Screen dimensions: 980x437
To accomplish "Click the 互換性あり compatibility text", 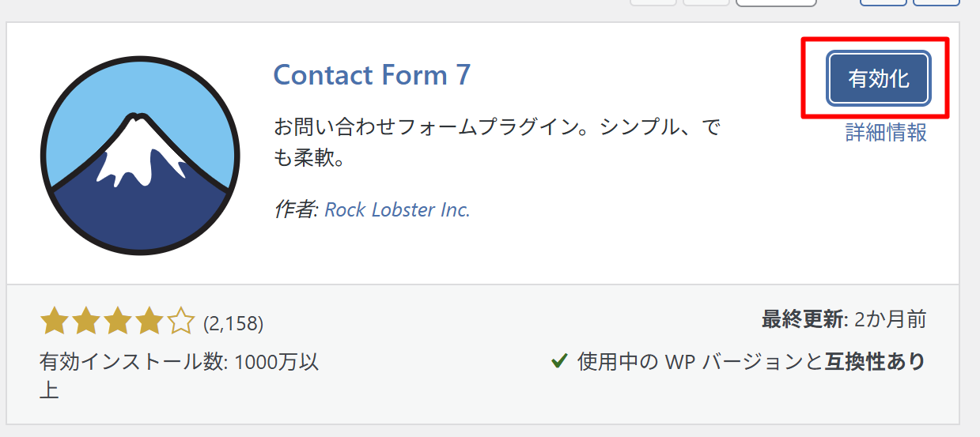I will pyautogui.click(x=875, y=362).
